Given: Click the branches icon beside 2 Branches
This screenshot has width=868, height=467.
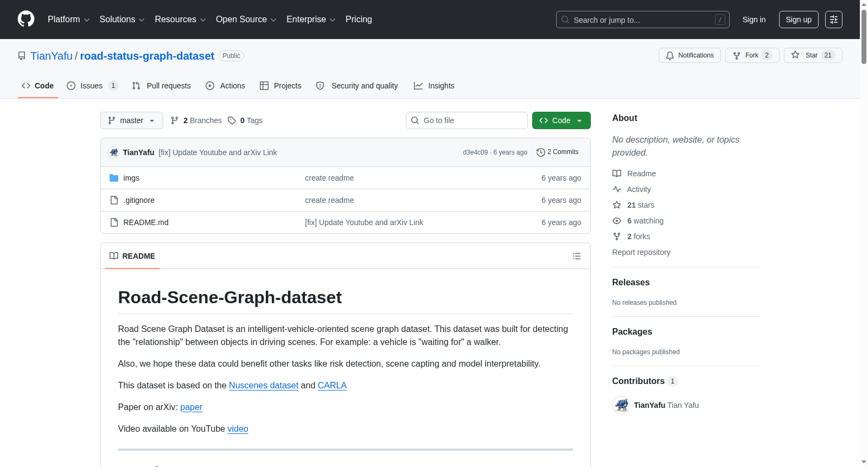Looking at the screenshot, I should (175, 120).
